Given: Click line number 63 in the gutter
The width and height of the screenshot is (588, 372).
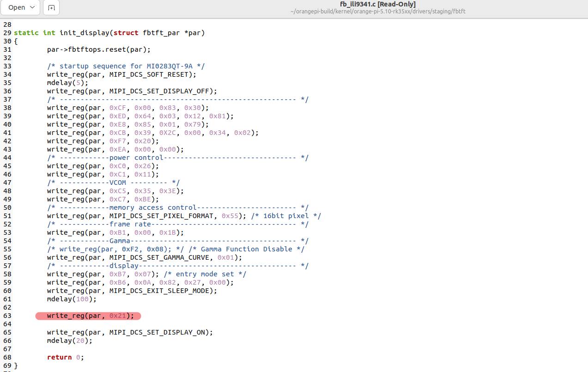Looking at the screenshot, I should click(x=6, y=316).
